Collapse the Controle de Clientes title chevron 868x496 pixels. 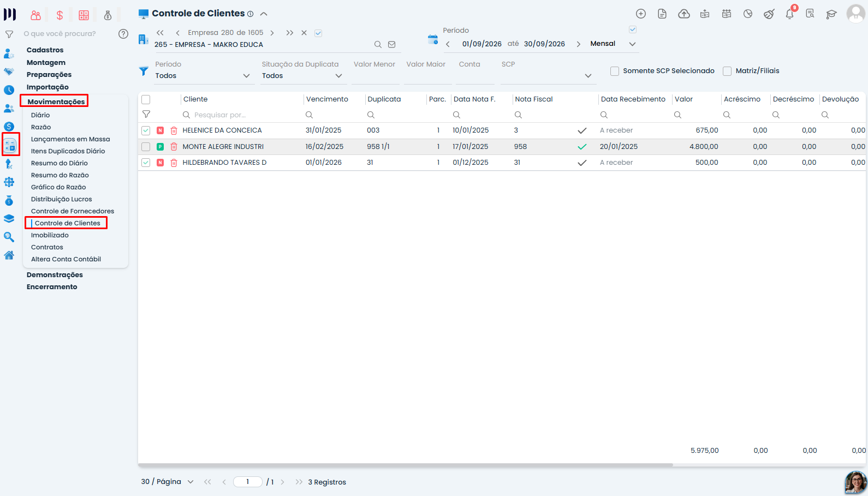(264, 14)
